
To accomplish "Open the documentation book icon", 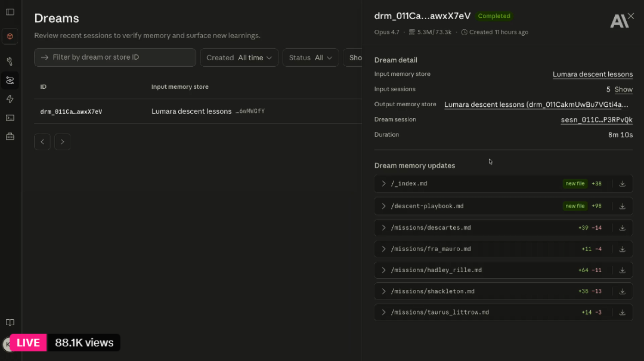I will 10,323.
